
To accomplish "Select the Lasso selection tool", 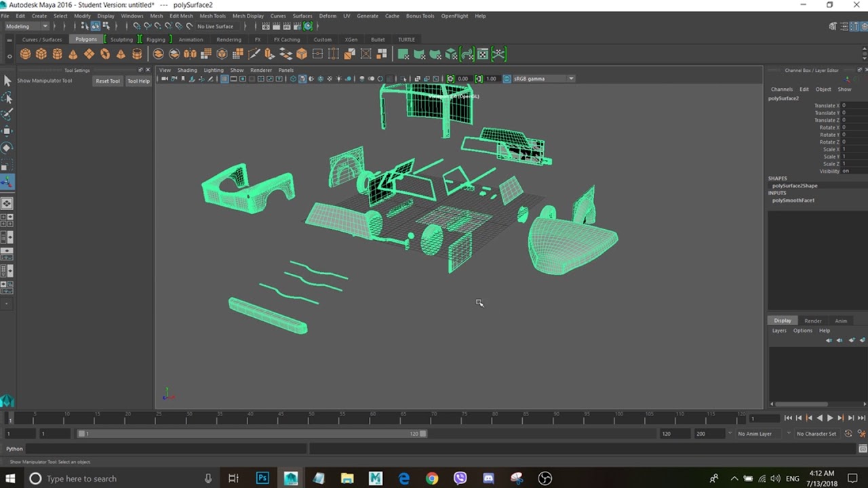I will coord(7,98).
